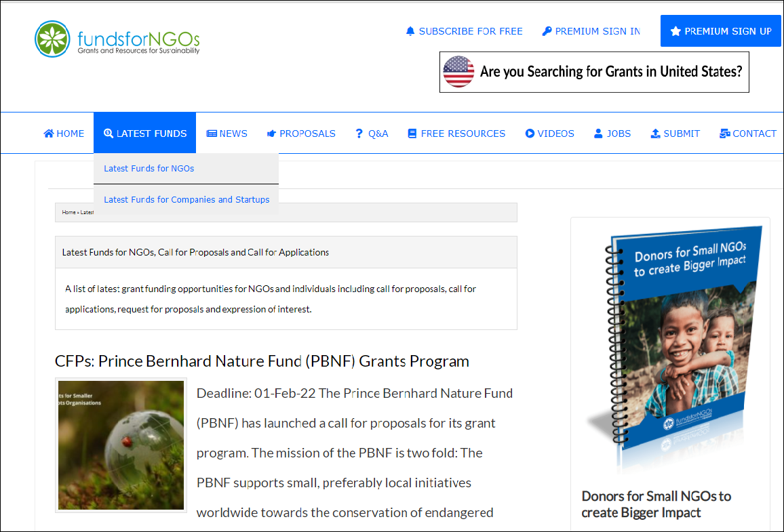This screenshot has width=784, height=532.
Task: Click the key icon beside Premium Sign In
Action: (547, 31)
